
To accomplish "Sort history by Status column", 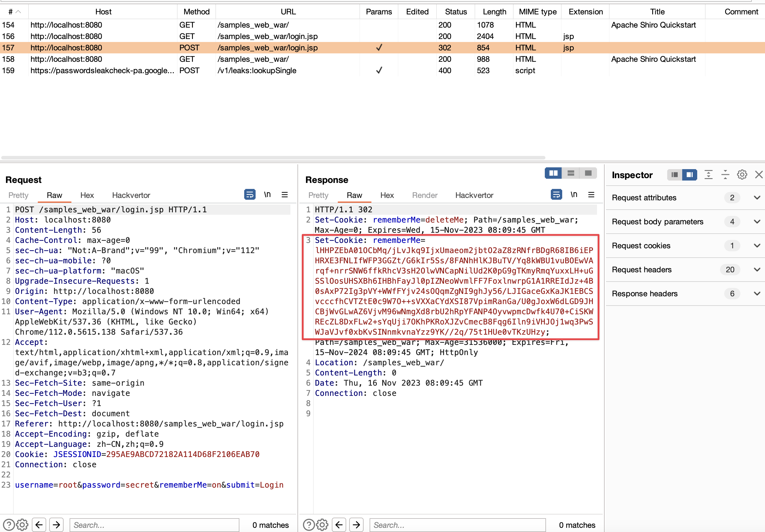I will pyautogui.click(x=455, y=12).
